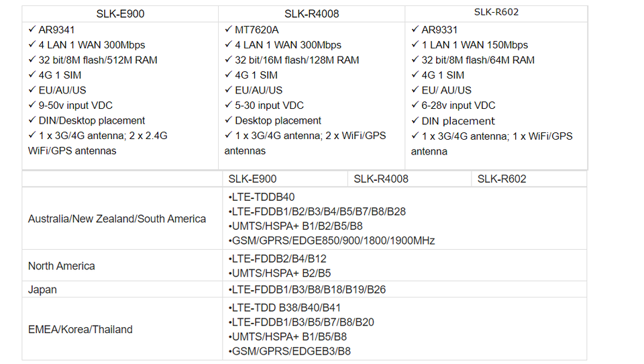Click checkmark before 1 LAN 1 WAN 150Mbps

tap(415, 44)
